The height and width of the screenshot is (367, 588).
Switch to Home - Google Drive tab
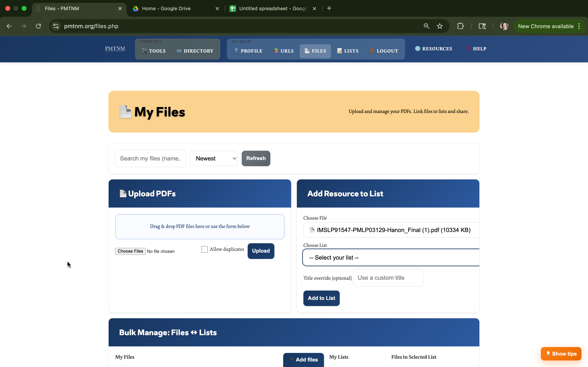(166, 9)
